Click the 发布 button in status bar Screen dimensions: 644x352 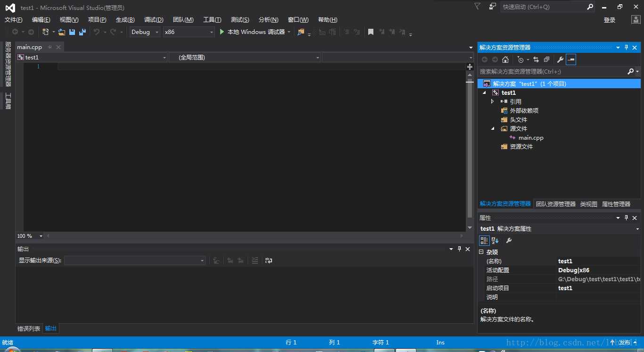click(x=624, y=343)
